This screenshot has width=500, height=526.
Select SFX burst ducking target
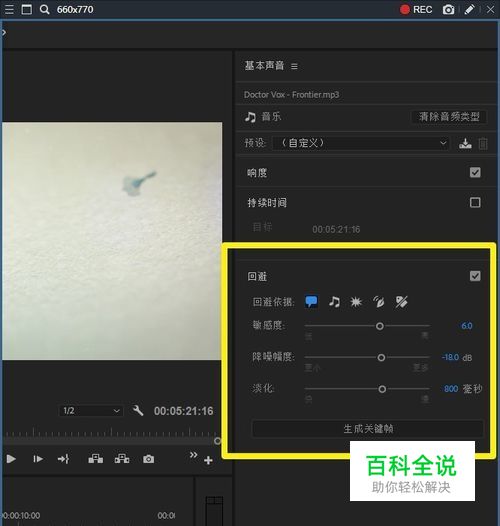[356, 302]
